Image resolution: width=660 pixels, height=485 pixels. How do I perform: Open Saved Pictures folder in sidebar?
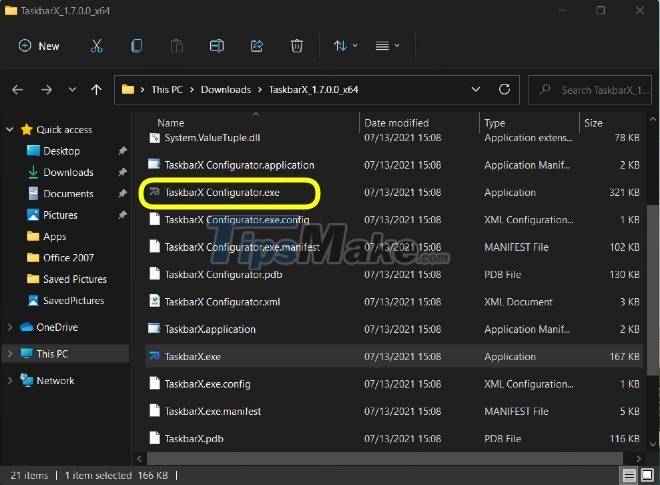(x=75, y=279)
